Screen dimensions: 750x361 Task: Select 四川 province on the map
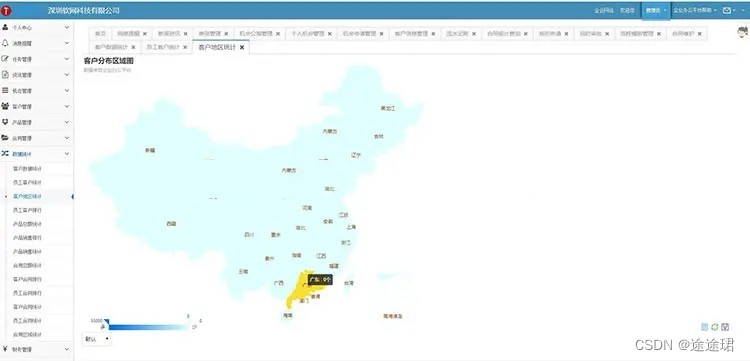(x=249, y=234)
